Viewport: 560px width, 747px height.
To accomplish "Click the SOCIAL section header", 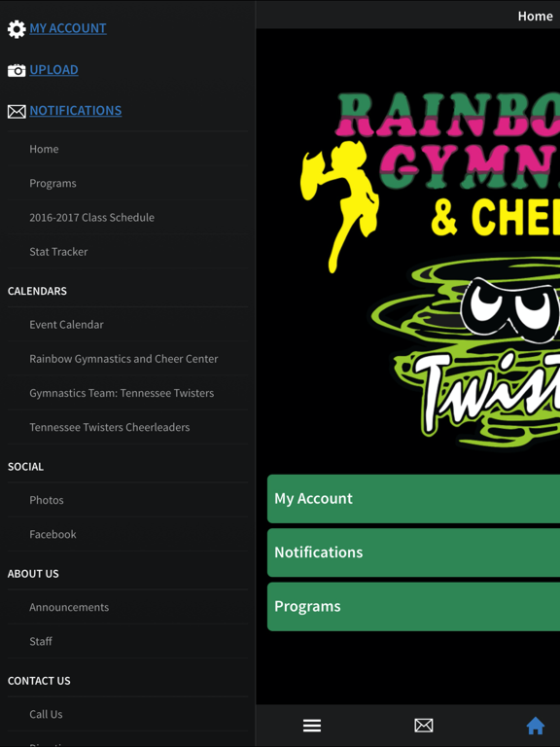I will click(x=25, y=467).
